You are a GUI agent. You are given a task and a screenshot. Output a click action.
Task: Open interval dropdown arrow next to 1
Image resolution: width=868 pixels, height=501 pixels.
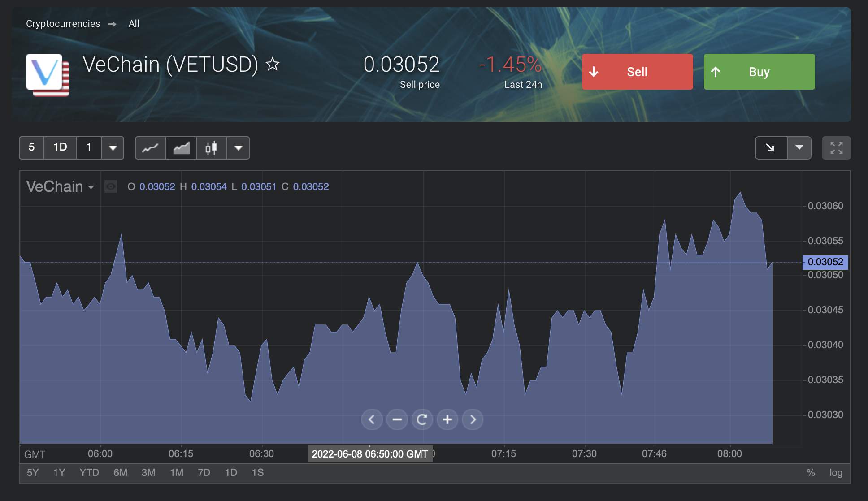pyautogui.click(x=113, y=147)
